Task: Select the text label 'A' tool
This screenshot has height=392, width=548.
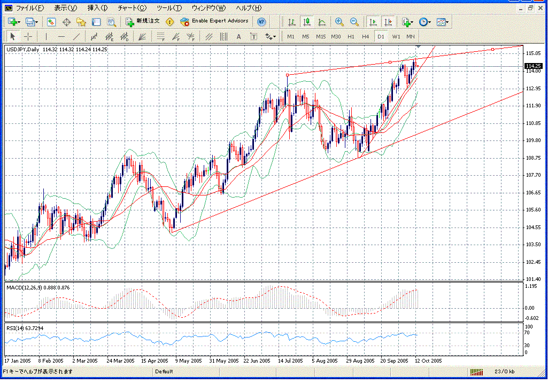Action: pos(238,36)
